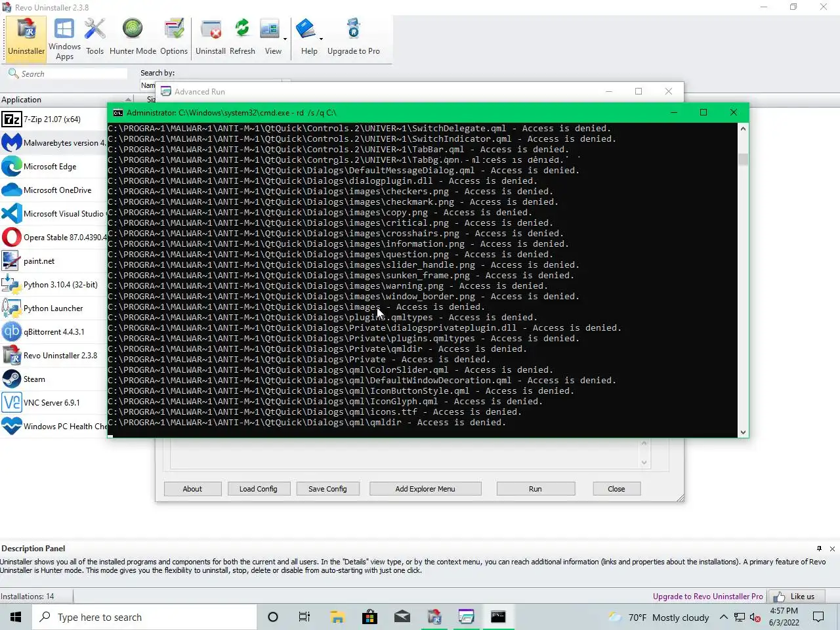The image size is (840, 630).
Task: Select the VNC Server 6.9.1 entry
Action: tap(53, 403)
